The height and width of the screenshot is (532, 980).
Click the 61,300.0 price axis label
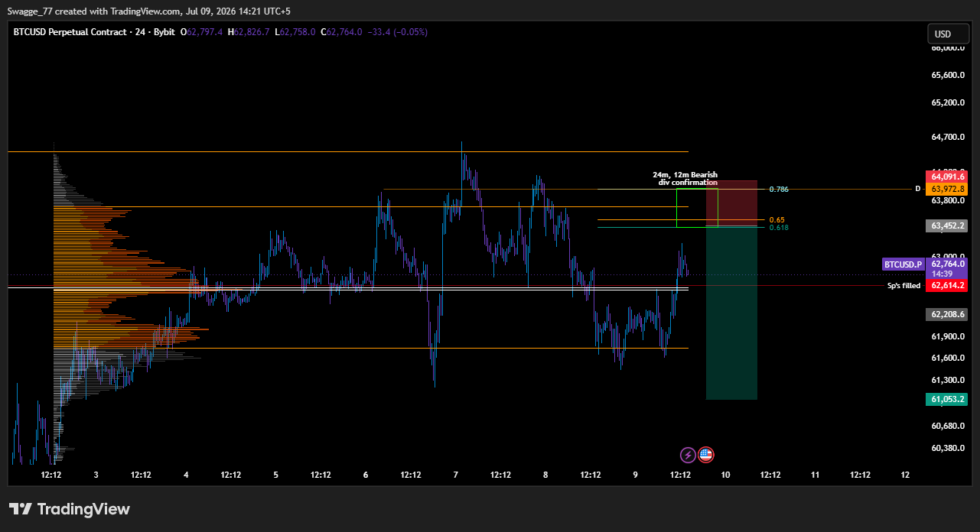[948, 380]
